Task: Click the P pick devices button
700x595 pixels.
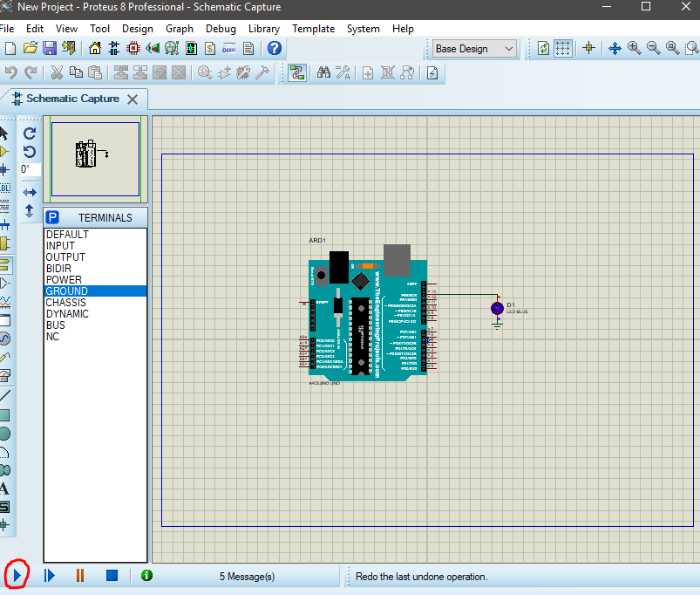Action: 52,217
